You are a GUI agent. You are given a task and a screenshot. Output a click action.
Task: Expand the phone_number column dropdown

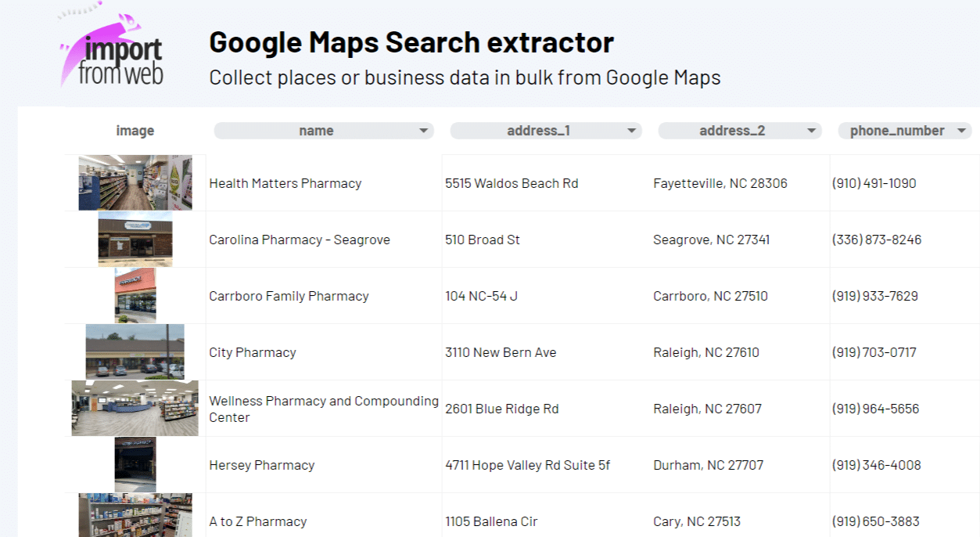(x=961, y=132)
